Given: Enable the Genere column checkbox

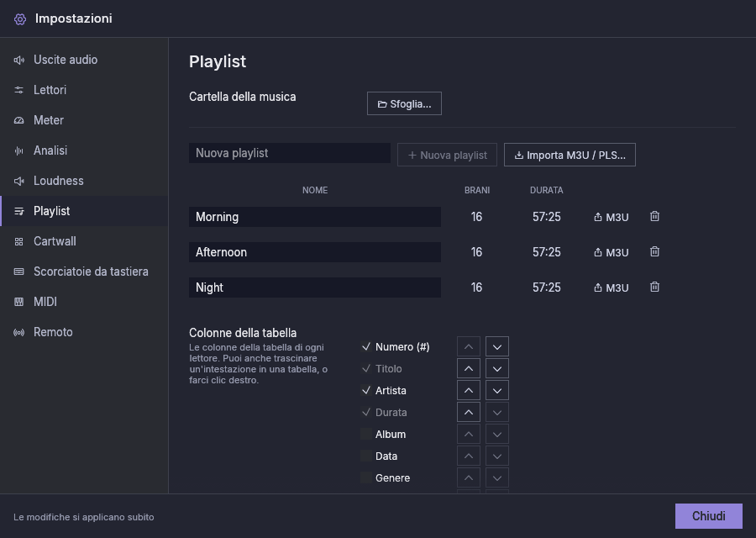Looking at the screenshot, I should point(366,478).
